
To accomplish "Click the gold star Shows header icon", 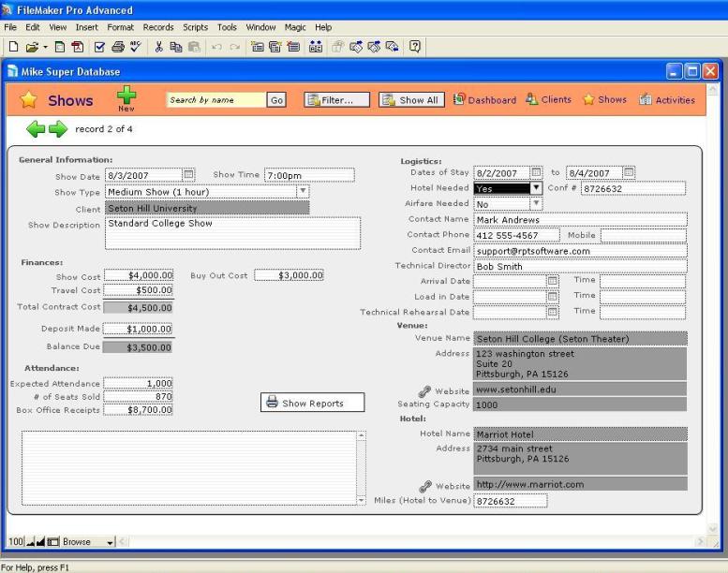I will click(x=28, y=100).
